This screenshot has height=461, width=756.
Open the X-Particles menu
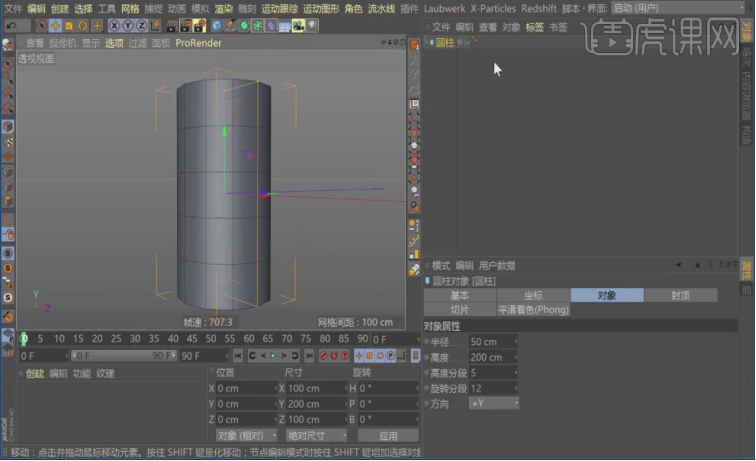[493, 9]
